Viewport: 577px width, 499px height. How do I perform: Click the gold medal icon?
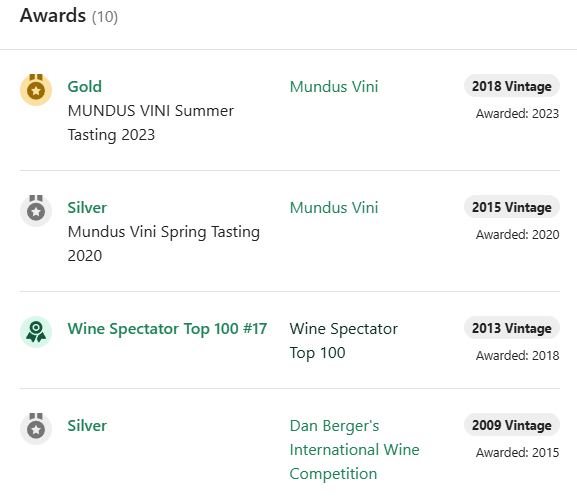pyautogui.click(x=36, y=90)
